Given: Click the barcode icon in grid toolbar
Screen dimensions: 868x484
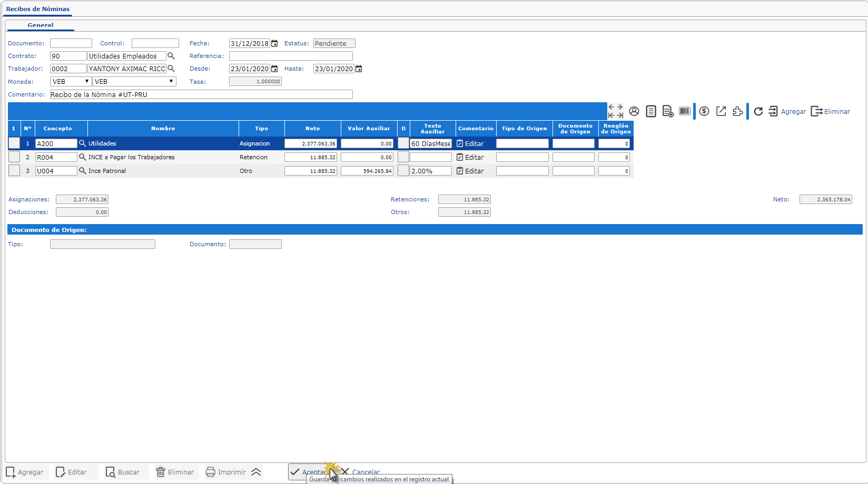Looking at the screenshot, I should 685,111.
